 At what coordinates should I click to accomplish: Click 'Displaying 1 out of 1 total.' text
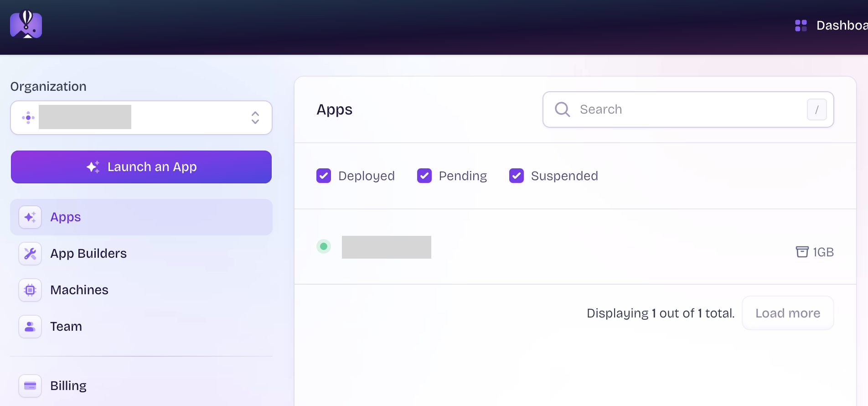coord(661,313)
